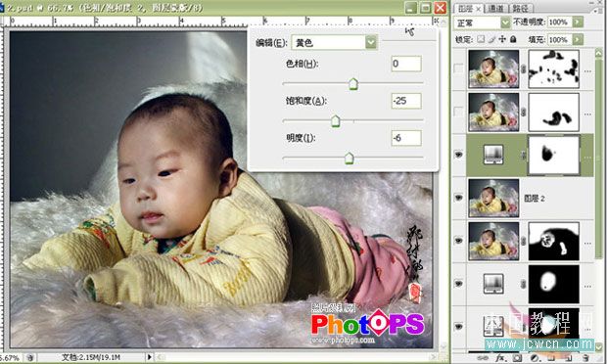607x364 pixels.
Task: Create a new fill or adjustment layer
Action: pos(535,358)
